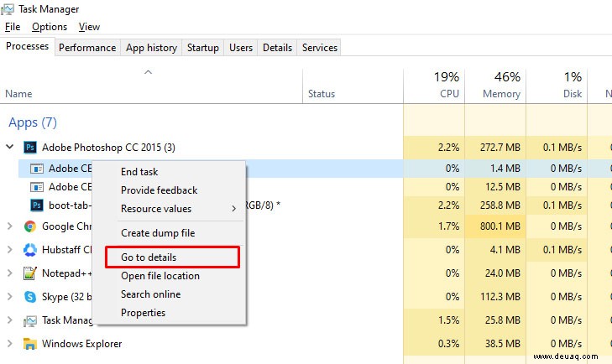Click the sort arrow above the Name column
612x364 pixels.
(148, 72)
